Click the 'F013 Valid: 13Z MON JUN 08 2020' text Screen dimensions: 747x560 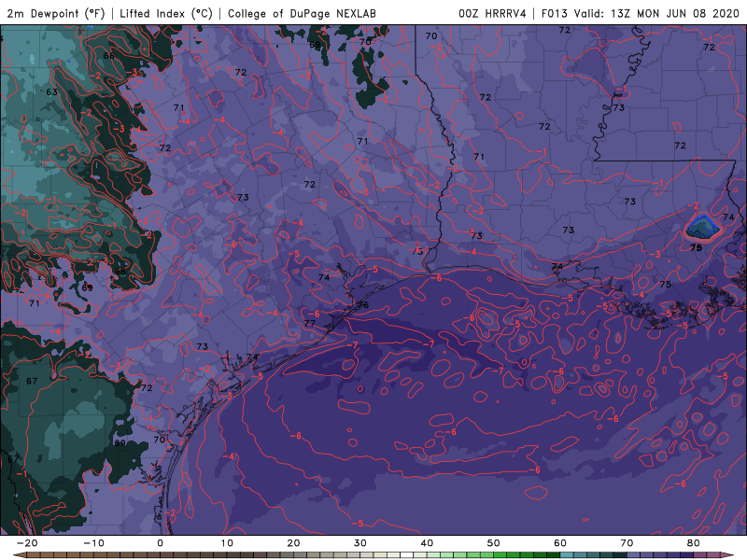coord(640,13)
